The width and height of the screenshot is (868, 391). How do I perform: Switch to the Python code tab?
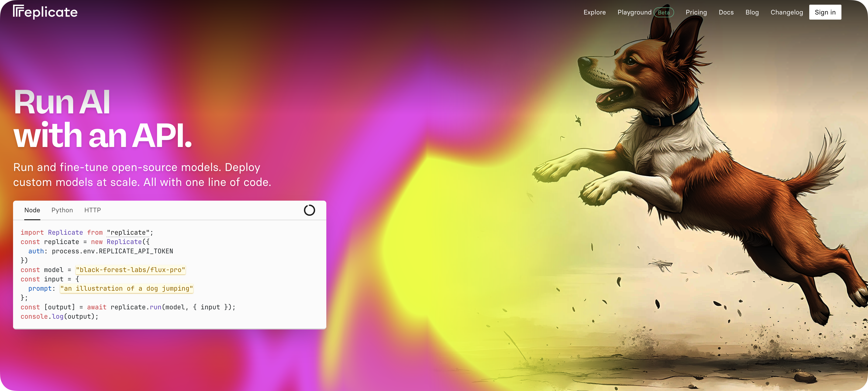[62, 210]
